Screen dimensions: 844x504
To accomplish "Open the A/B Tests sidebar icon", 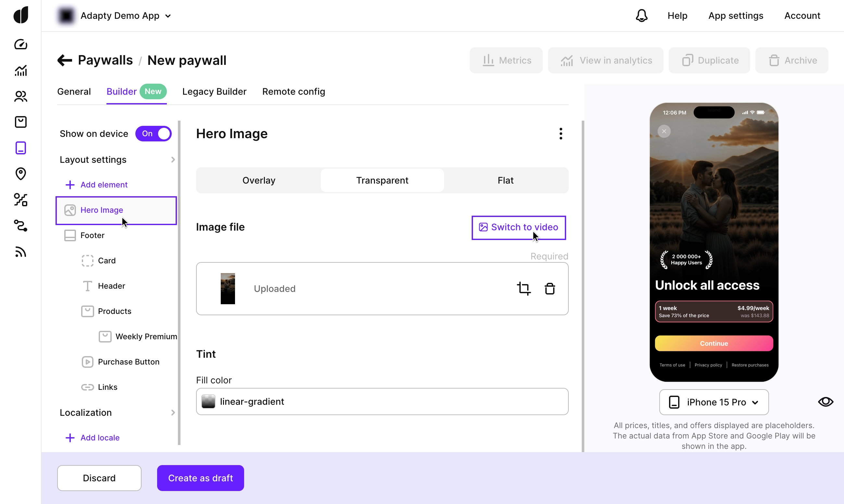I will click(21, 200).
